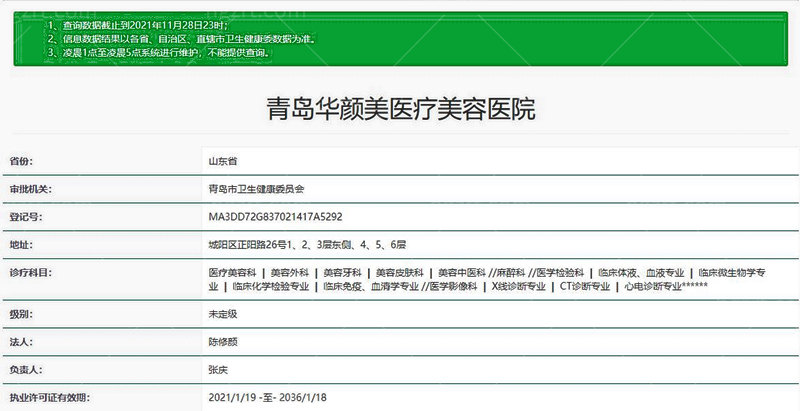Click 美容外科 in the departments list
800x411 pixels.
pyautogui.click(x=290, y=273)
